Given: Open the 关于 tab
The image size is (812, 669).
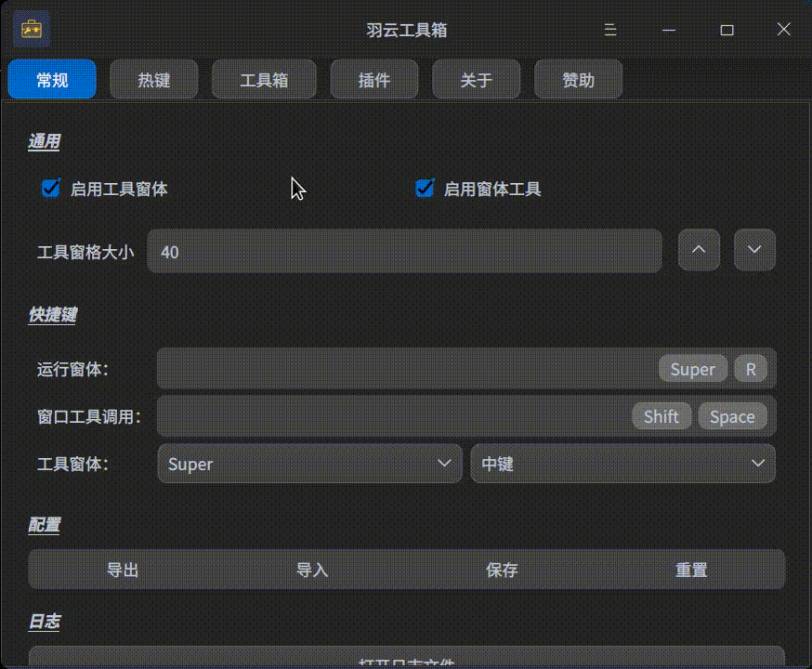Looking at the screenshot, I should click(476, 79).
